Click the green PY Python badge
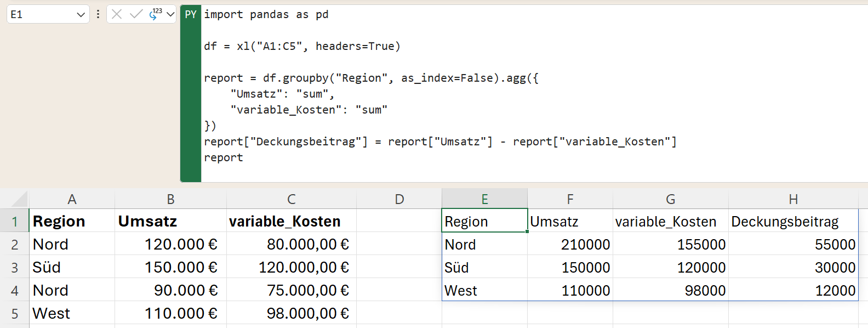The height and width of the screenshot is (328, 868). click(x=191, y=15)
